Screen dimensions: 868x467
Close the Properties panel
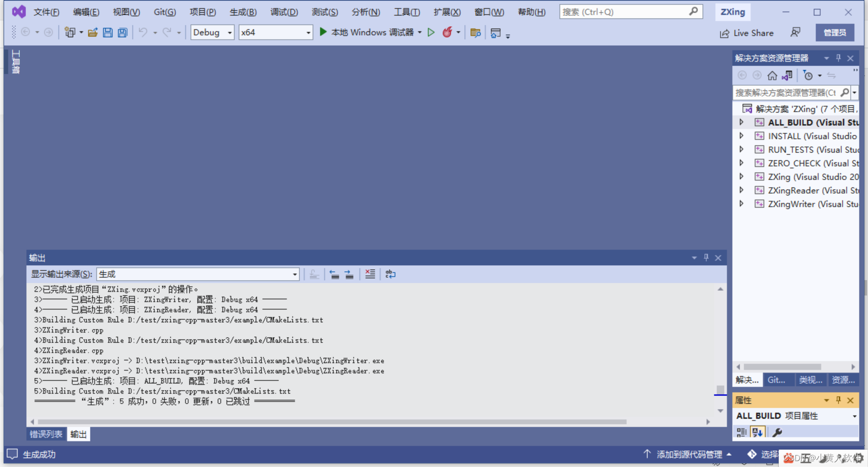(x=850, y=400)
